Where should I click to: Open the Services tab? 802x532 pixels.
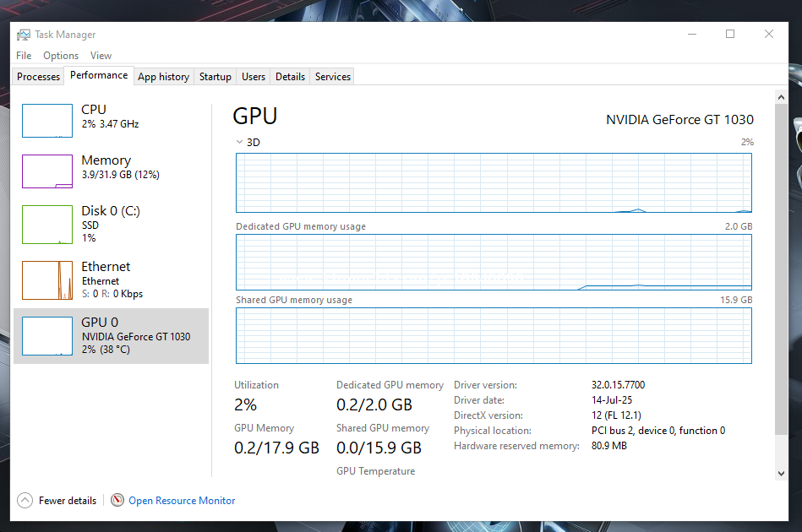(332, 77)
